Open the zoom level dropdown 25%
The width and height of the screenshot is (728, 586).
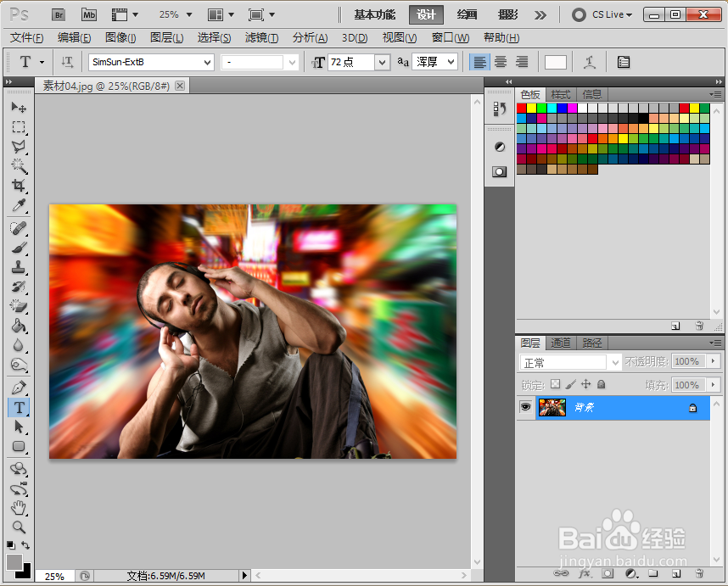tap(189, 15)
